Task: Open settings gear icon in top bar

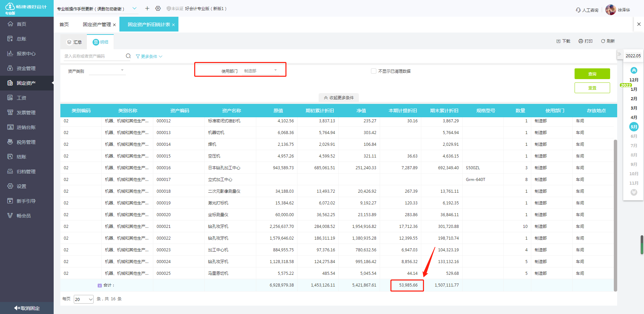Action: [x=158, y=8]
